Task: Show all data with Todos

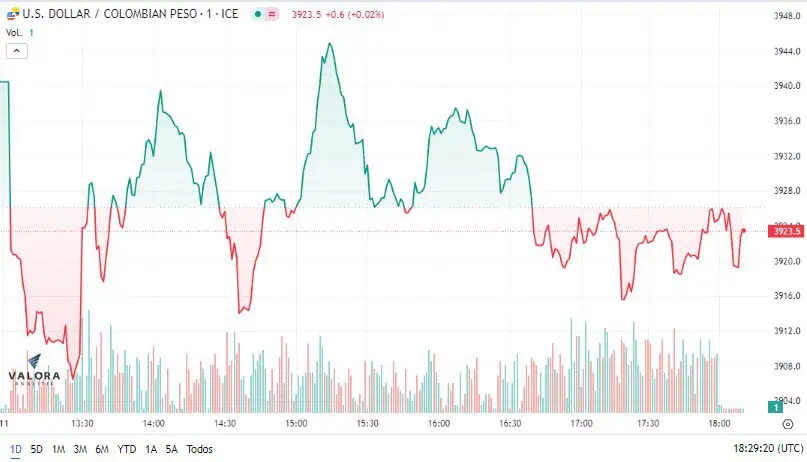Action: tap(199, 449)
